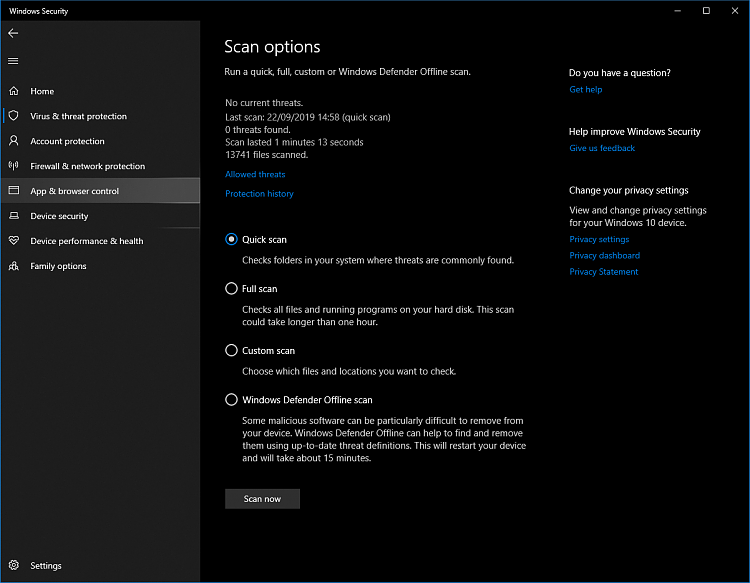Open the Privacy settings link
750x583 pixels.
point(599,239)
